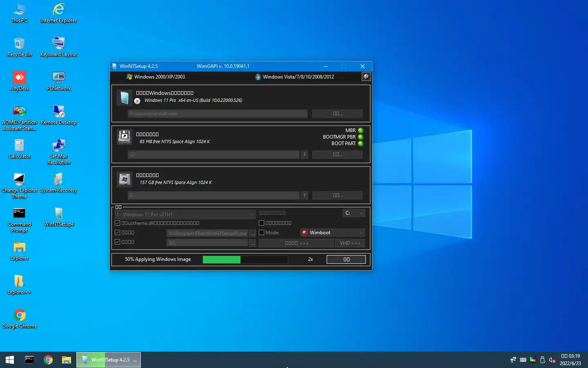Open Internet Explorer desktop icon
The height and width of the screenshot is (368, 588).
pos(58,13)
